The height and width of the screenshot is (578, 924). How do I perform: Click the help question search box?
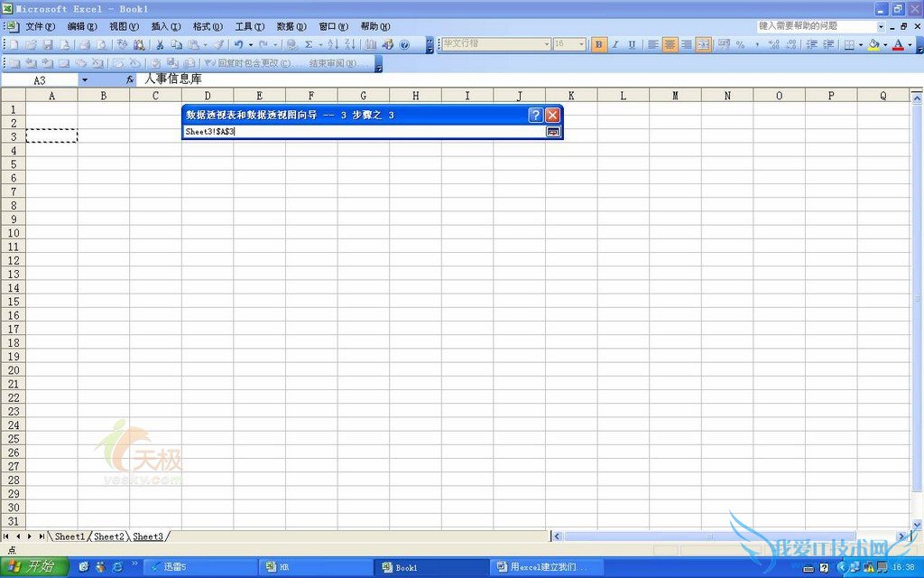[816, 26]
